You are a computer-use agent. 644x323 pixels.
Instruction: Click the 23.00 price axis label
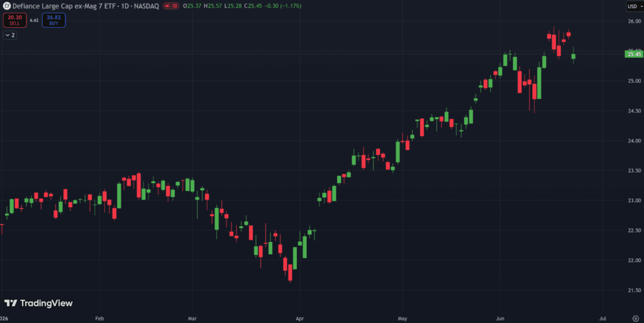coord(634,201)
